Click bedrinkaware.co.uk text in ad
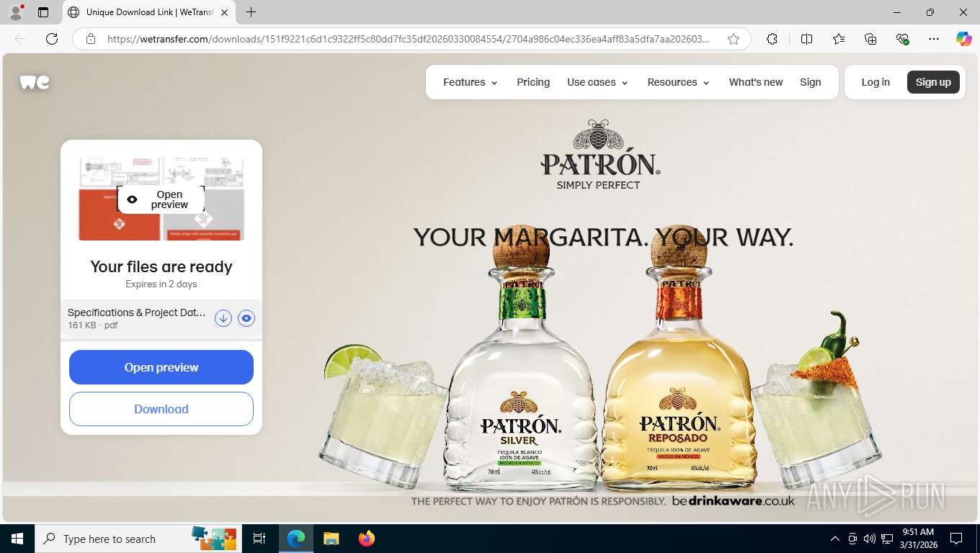980x553 pixels. [x=734, y=500]
